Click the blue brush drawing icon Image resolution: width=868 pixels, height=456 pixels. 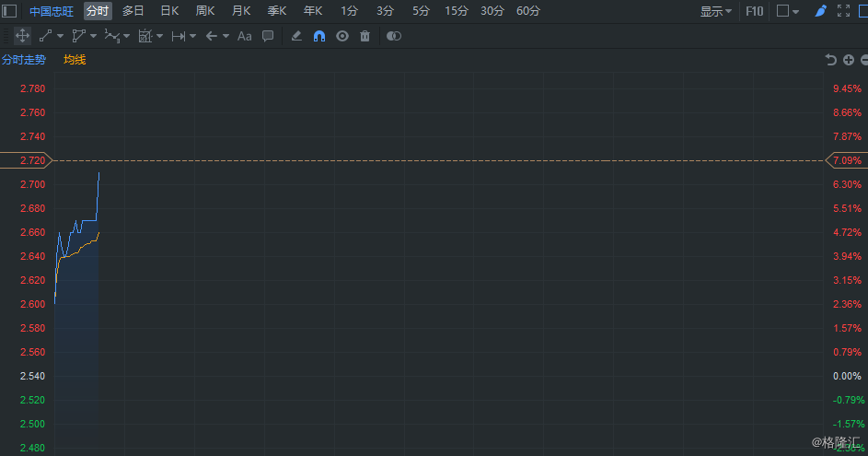tap(820, 10)
